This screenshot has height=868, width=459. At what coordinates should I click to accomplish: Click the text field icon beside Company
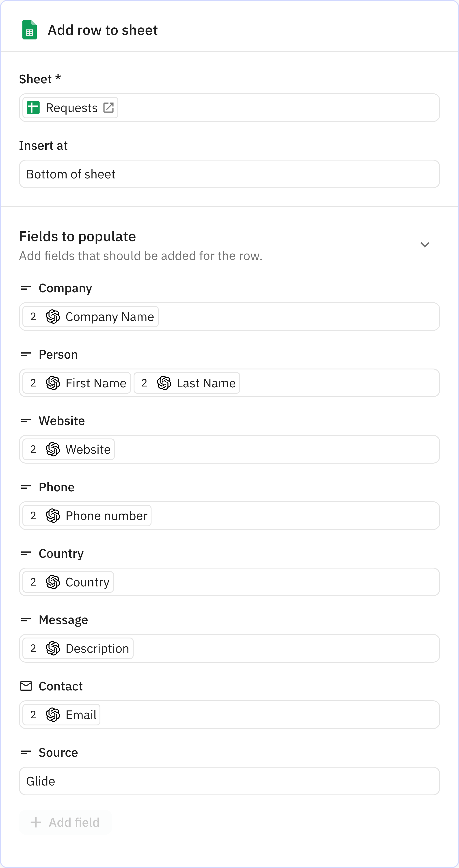(x=26, y=287)
